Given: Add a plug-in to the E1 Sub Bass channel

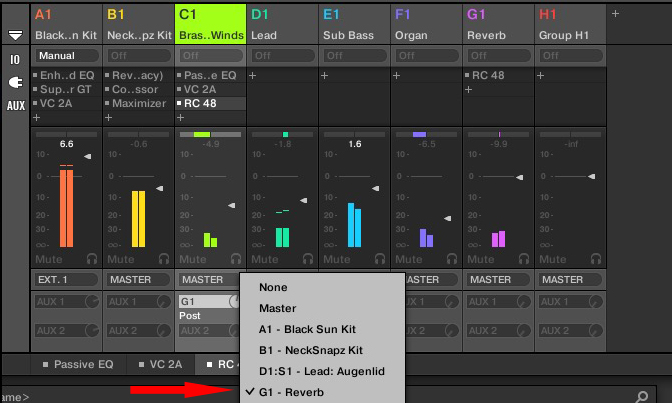Looking at the screenshot, I should (x=325, y=75).
